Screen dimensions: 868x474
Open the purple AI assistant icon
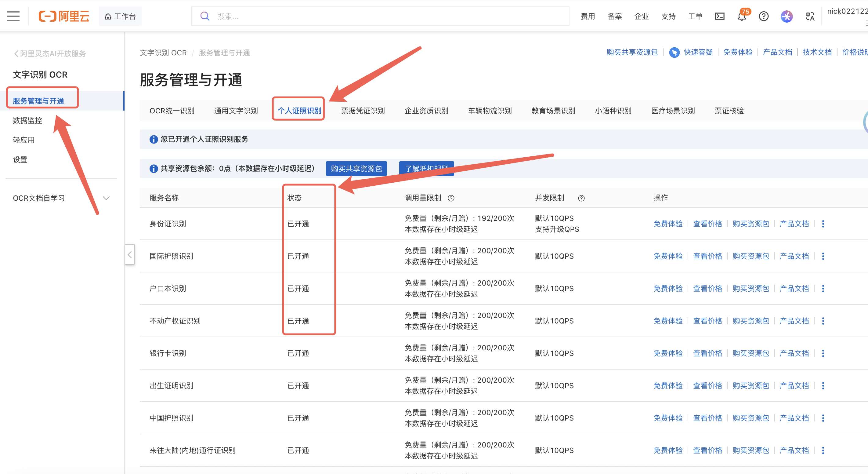[x=787, y=16]
